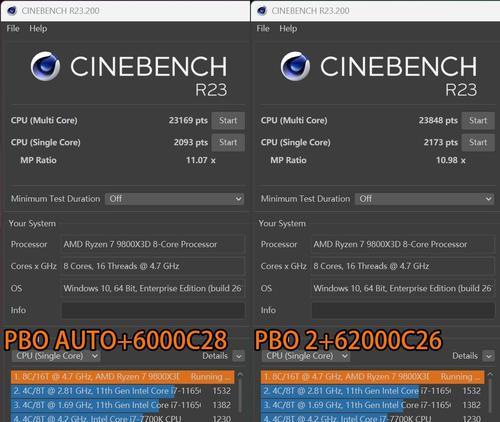
Task: Click Cores x GHz field in left window
Action: pos(153,266)
